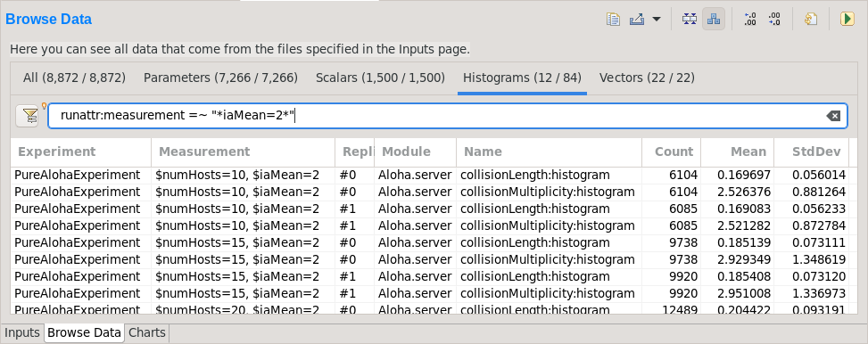Select the Browse Data bottom tab

[x=84, y=333]
